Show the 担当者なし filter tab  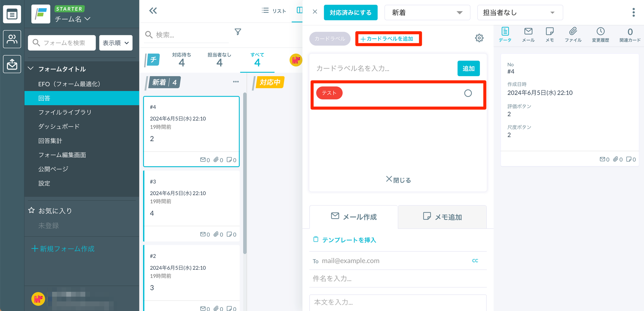[x=219, y=59]
